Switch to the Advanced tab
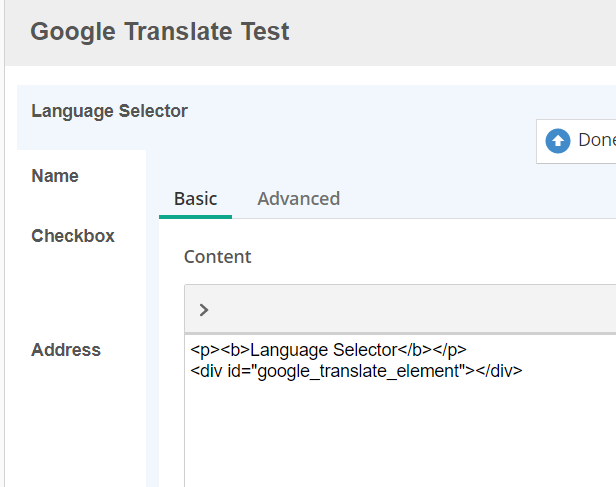616x487 pixels. click(298, 198)
